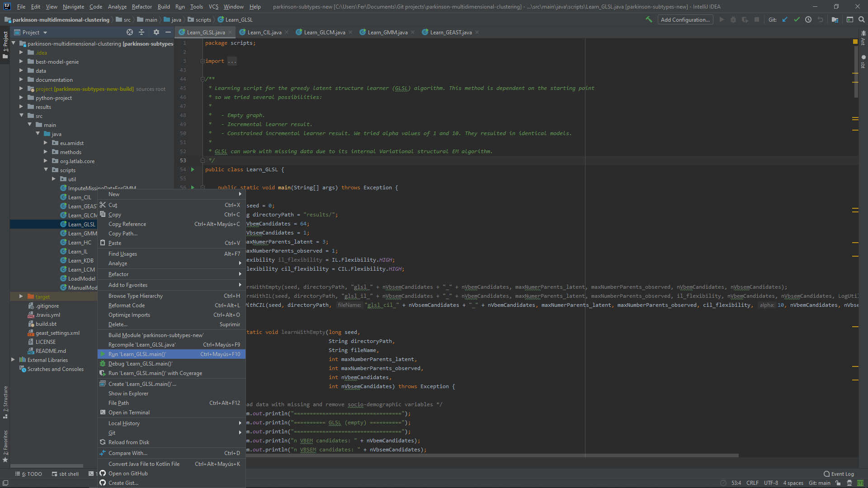Click Open in Terminal menu entry
868x488 pixels.
[171, 413]
